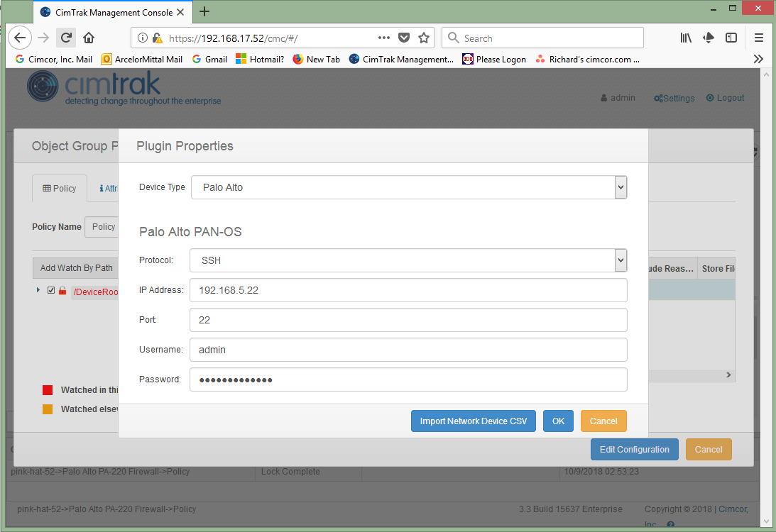Open the Protocol dropdown
The image size is (776, 532).
(x=408, y=260)
